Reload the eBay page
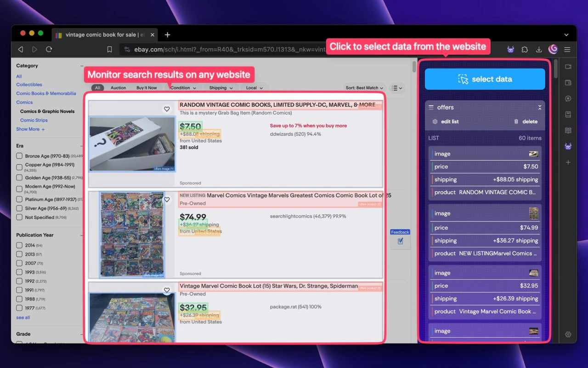 tap(49, 49)
